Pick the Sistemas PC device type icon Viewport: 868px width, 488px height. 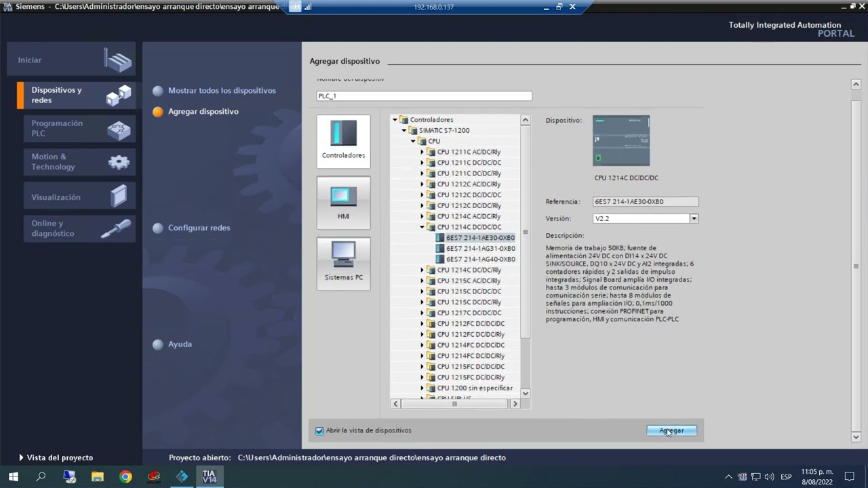pyautogui.click(x=343, y=263)
